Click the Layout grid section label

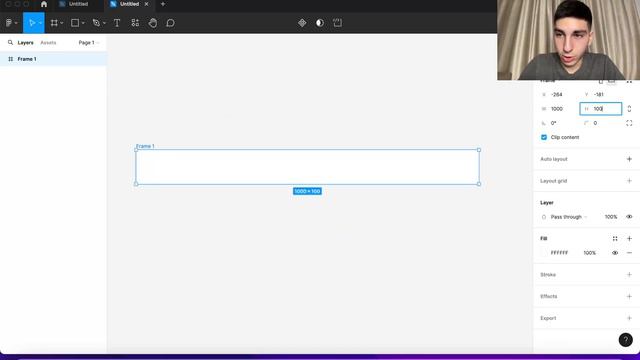(553, 181)
